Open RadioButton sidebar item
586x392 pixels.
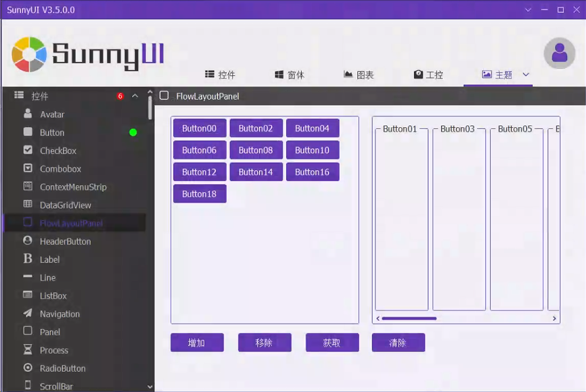point(74,368)
